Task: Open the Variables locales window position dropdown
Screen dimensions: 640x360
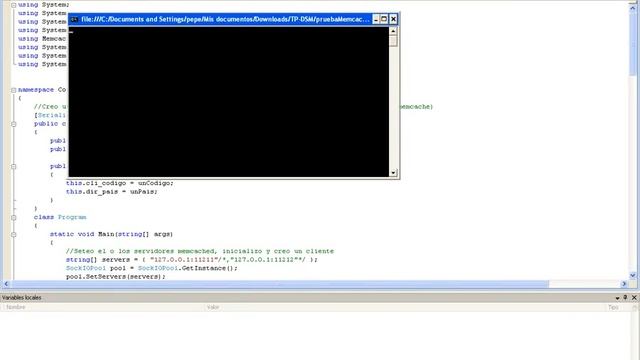Action: point(617,298)
